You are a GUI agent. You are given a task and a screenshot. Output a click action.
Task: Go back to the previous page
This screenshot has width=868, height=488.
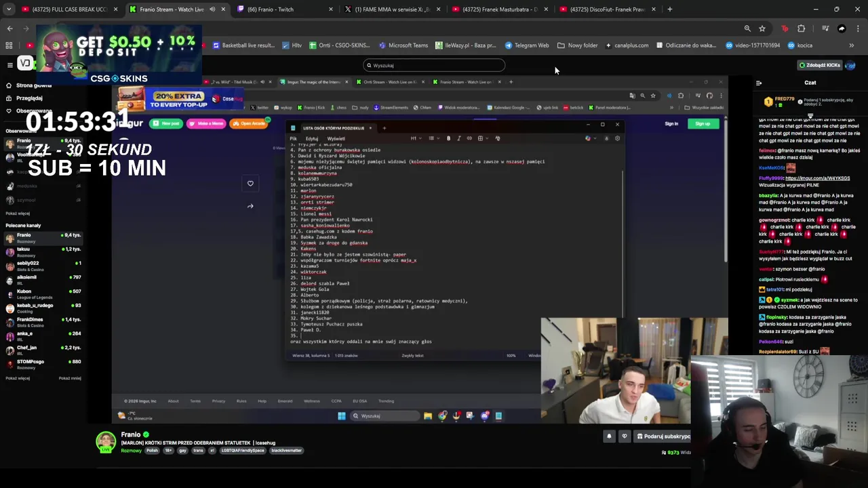click(9, 28)
